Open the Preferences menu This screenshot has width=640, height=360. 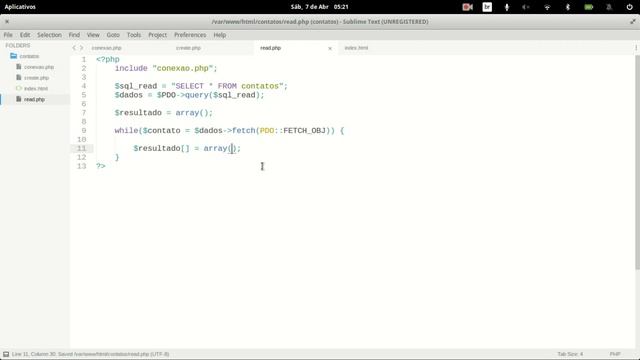[x=190, y=35]
